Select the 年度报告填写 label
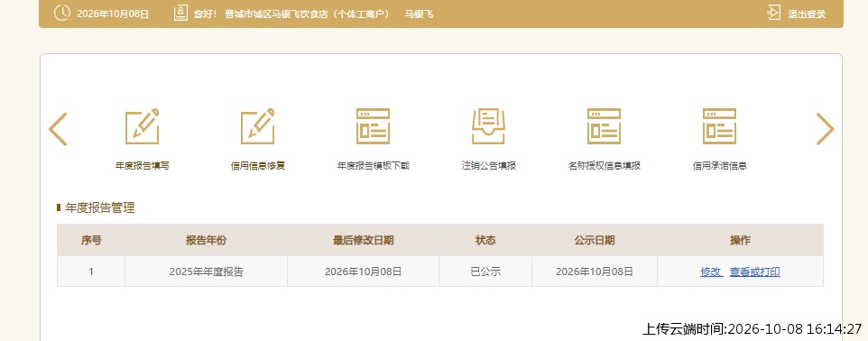This screenshot has width=868, height=341. coord(143,165)
